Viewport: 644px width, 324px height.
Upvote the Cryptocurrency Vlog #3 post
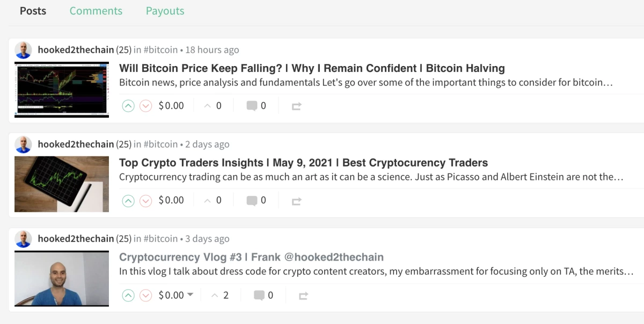click(128, 295)
